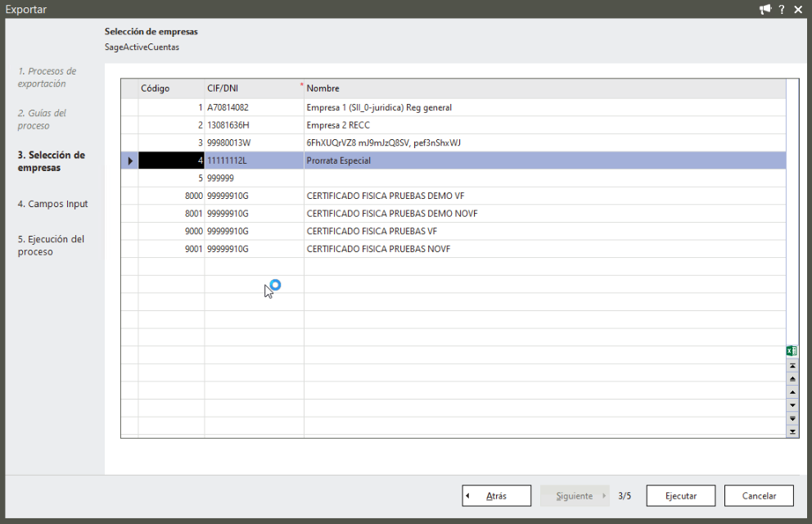
Task: Export the grid with the Excel icon
Action: coord(792,351)
